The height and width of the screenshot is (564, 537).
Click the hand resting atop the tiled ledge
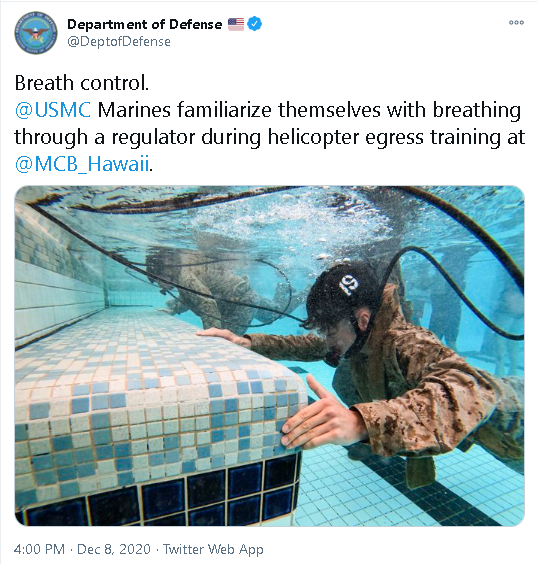tap(224, 337)
